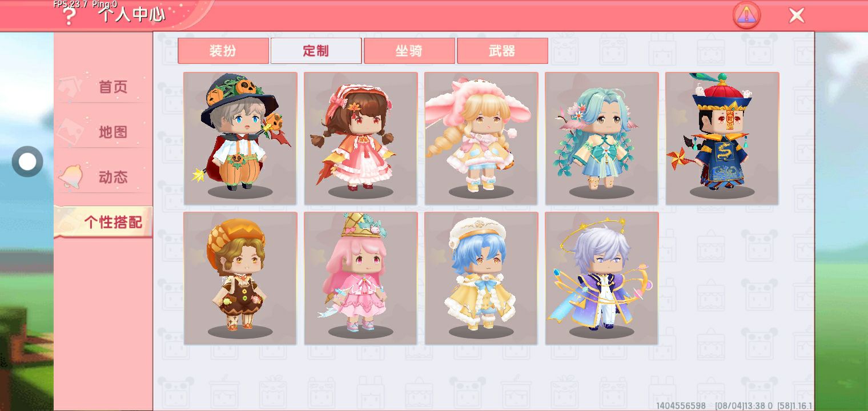Pick the orange mushroom beret outfit
Screen dimensions: 868x411
(240, 279)
